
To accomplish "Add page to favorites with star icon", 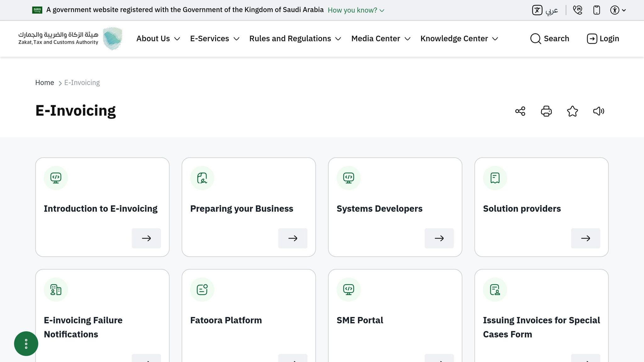I will point(572,111).
